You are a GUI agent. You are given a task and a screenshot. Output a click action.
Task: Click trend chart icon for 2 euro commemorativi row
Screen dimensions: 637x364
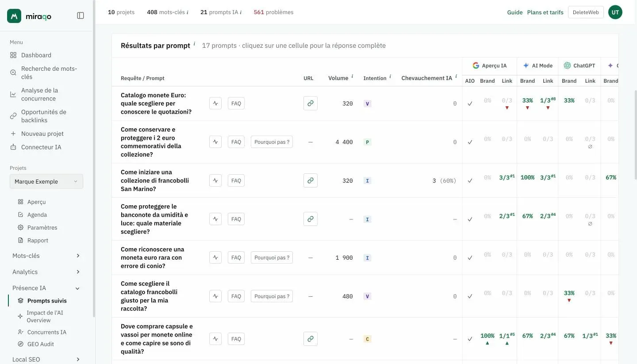point(215,142)
